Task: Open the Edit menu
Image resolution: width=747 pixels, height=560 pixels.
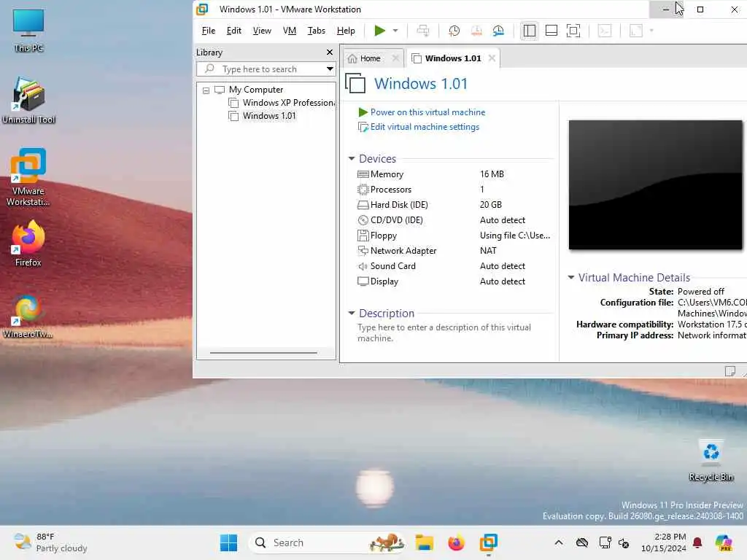Action: [x=233, y=31]
